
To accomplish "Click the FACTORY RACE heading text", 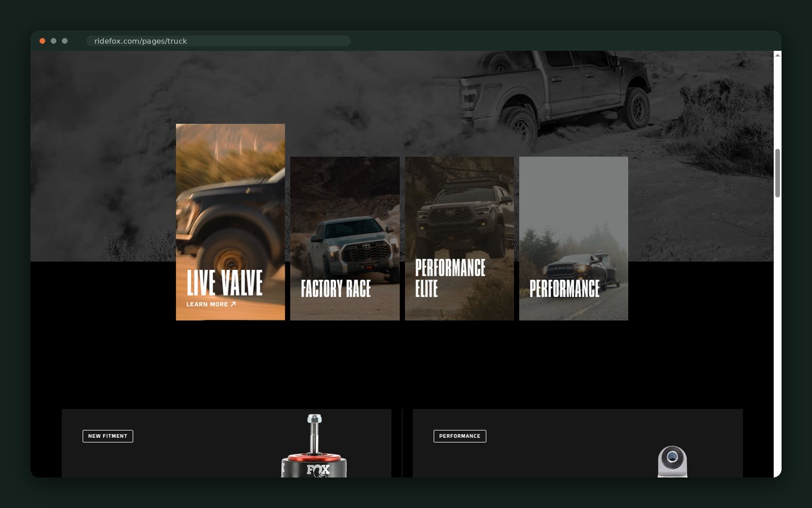I will click(336, 289).
